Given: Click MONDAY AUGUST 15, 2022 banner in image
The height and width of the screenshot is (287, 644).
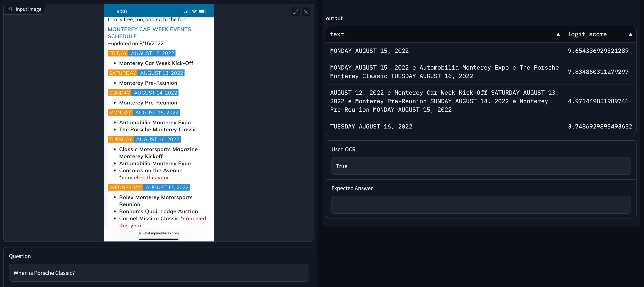Looking at the screenshot, I should (144, 113).
